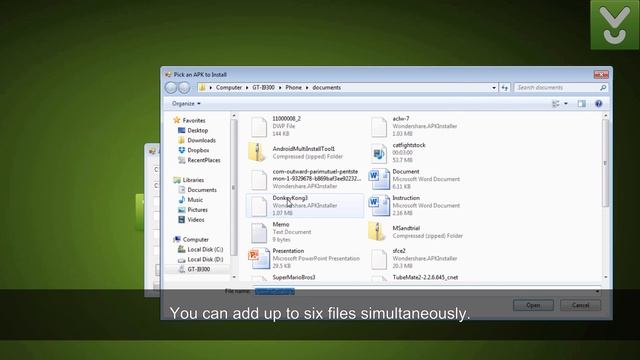
Task: Click GT-I9300 in the address breadcrumb
Action: (263, 87)
